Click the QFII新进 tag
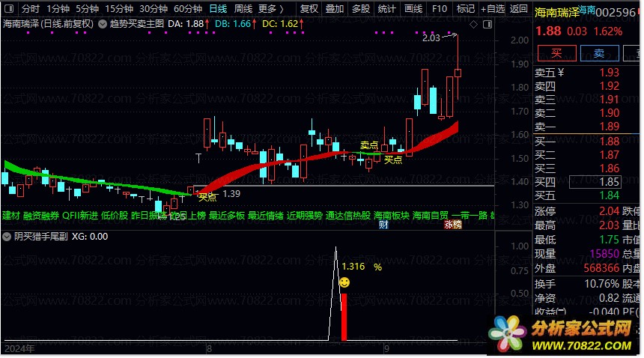The image size is (644, 358). (x=80, y=216)
